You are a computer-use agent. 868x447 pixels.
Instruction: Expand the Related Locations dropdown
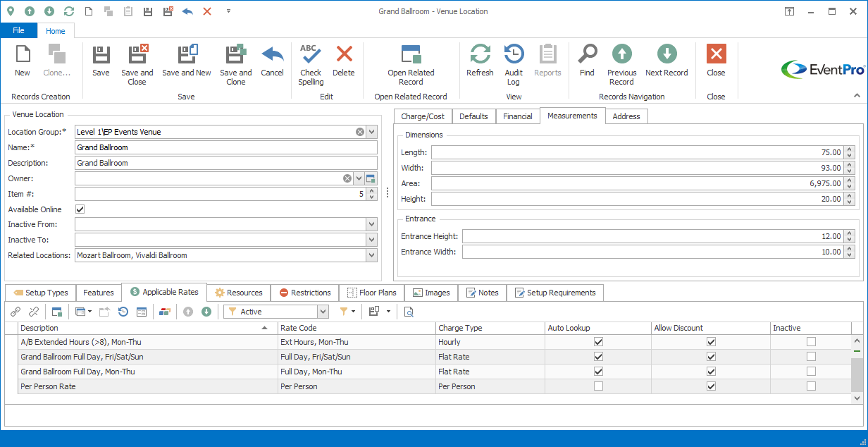(372, 255)
